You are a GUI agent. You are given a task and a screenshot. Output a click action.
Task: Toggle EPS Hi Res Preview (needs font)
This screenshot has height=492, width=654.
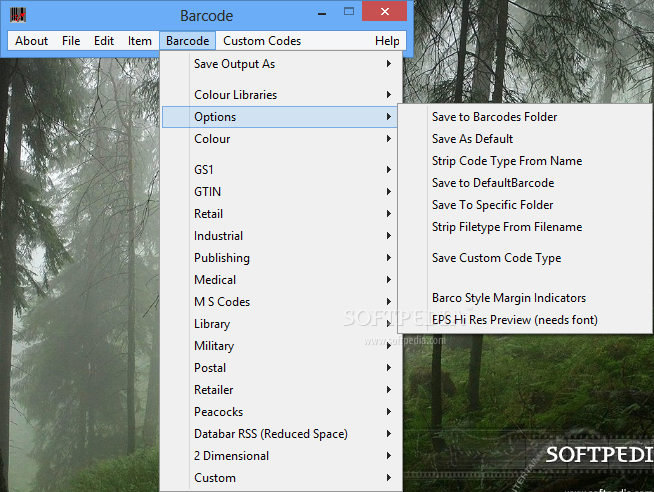525,320
